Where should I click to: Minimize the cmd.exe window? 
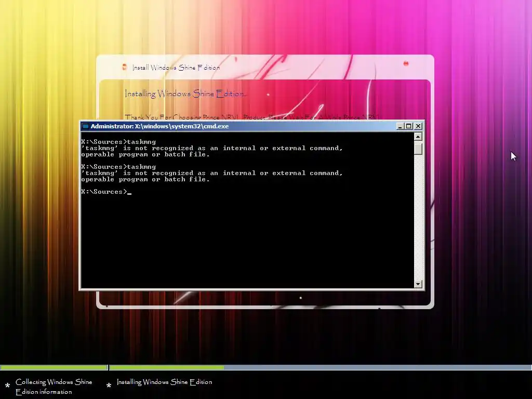tap(400, 126)
